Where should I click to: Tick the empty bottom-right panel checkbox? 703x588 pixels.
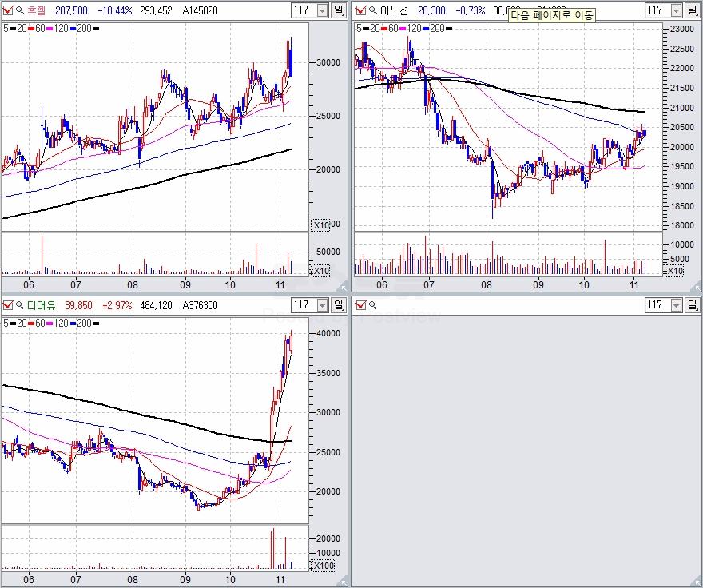click(x=360, y=305)
